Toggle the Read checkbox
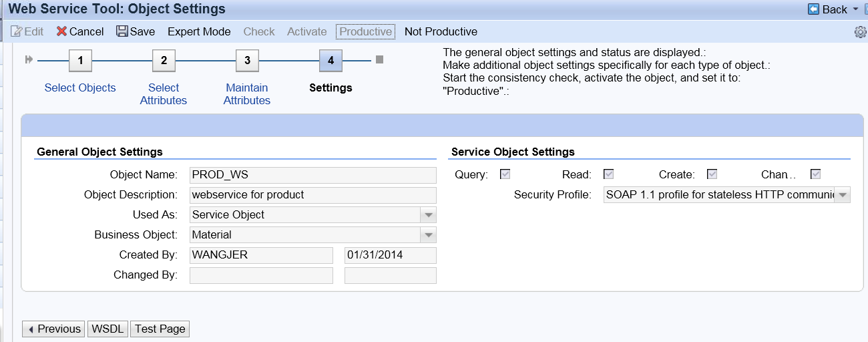Image resolution: width=868 pixels, height=342 pixels. (608, 174)
